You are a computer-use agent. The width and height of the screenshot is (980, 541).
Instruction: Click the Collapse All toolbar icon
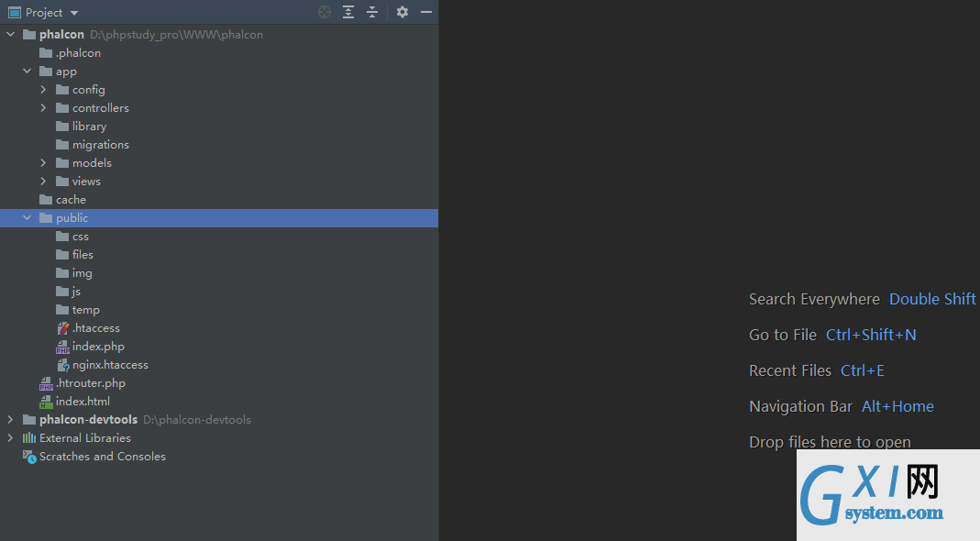pyautogui.click(x=372, y=12)
